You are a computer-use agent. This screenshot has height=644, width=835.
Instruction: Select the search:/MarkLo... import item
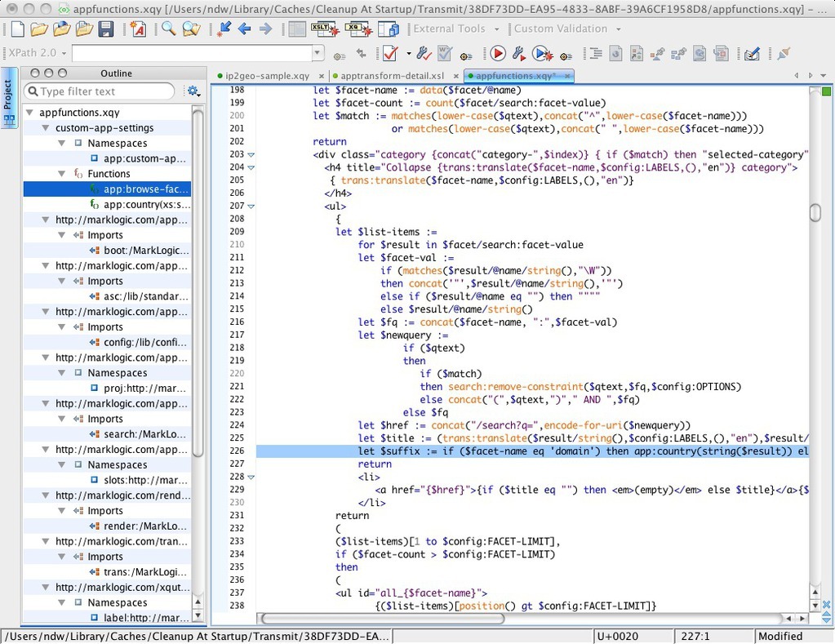coord(107,434)
